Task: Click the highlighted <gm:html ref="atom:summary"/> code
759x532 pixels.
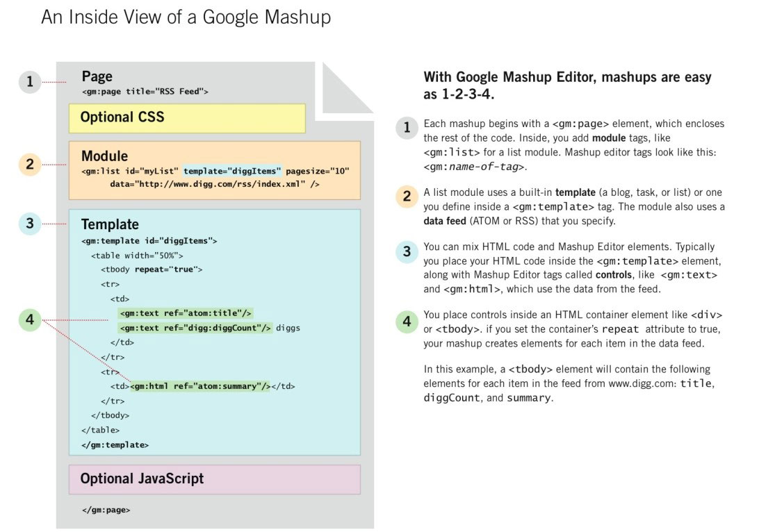Action: 200,386
